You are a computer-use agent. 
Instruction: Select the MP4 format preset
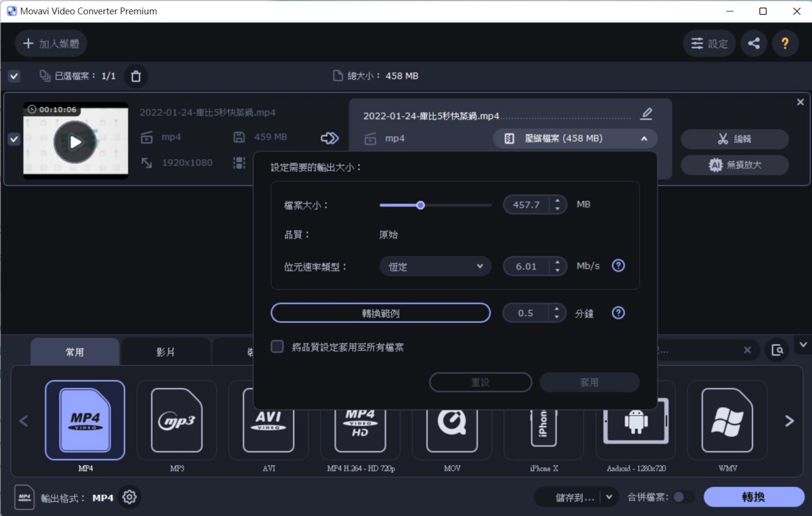coord(85,421)
